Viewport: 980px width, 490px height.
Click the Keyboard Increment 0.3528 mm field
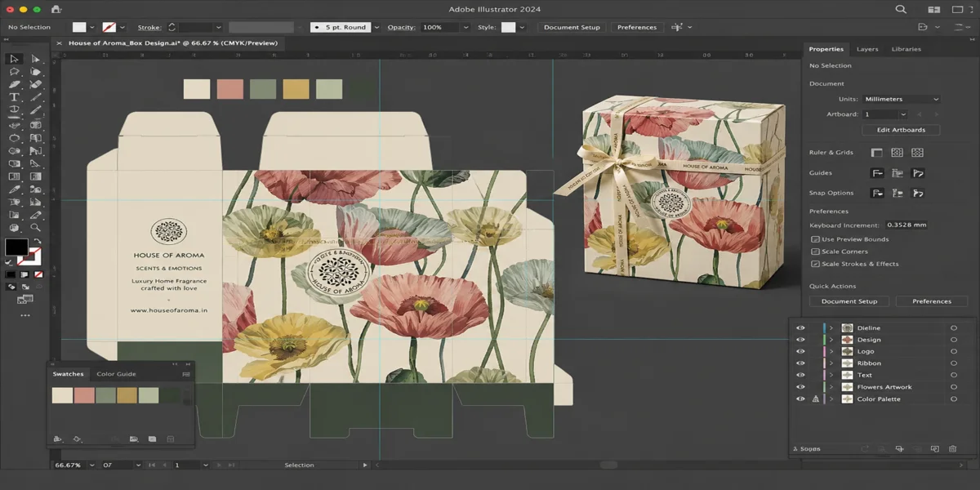pos(906,225)
